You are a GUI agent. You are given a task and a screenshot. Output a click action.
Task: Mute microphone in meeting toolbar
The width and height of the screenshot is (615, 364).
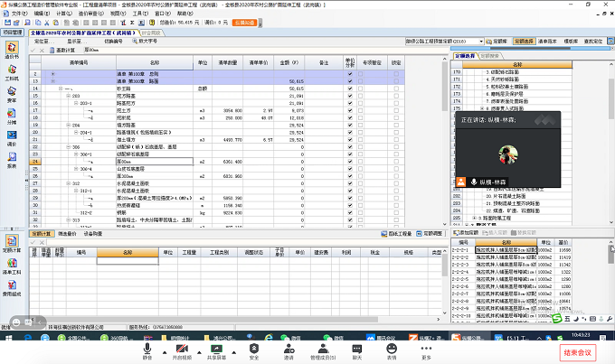(x=147, y=349)
